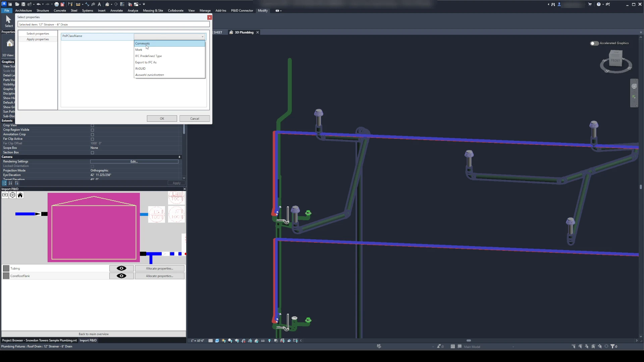Open the PnPClassName property dropdown
Screen dimensions: 644x362
[x=169, y=37]
